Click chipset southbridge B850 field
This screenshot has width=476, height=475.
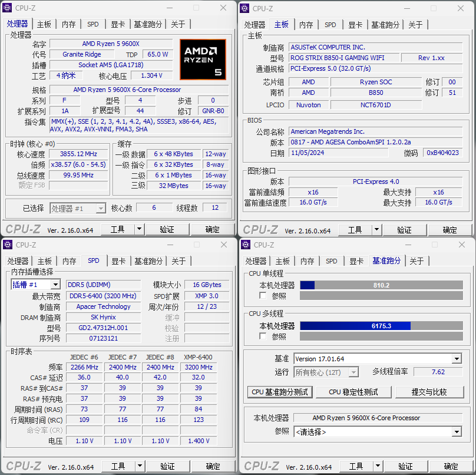coord(376,93)
